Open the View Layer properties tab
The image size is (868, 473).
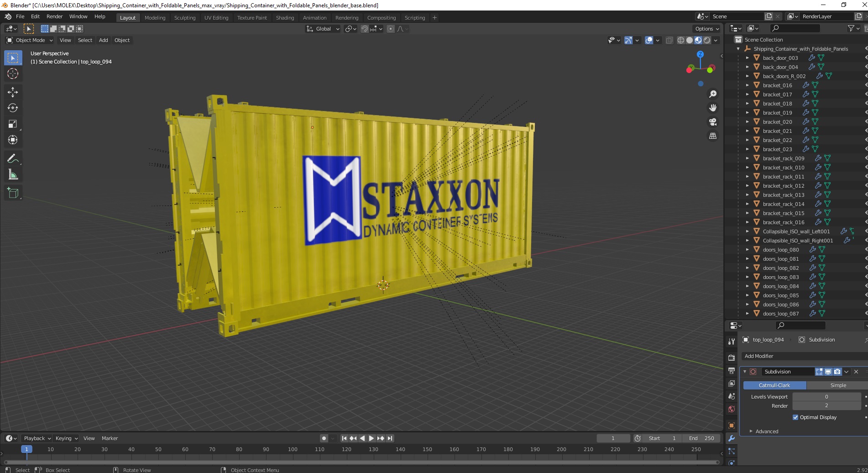tap(732, 383)
